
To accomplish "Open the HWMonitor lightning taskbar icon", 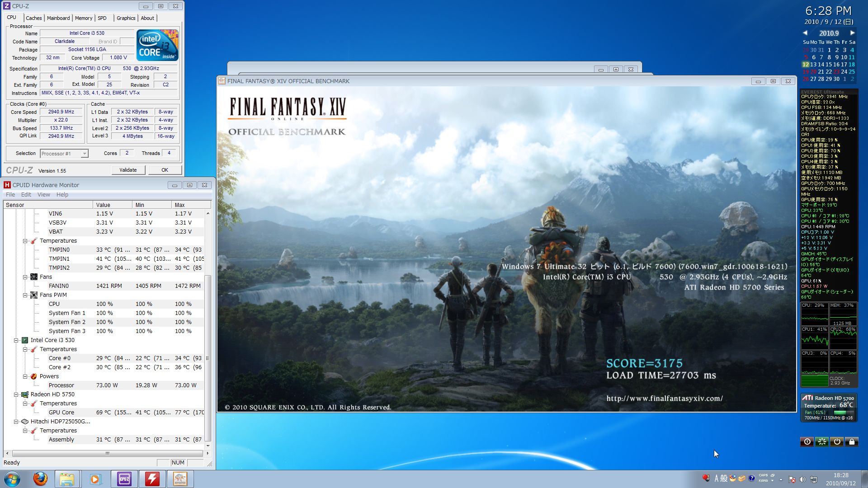I will [x=152, y=479].
